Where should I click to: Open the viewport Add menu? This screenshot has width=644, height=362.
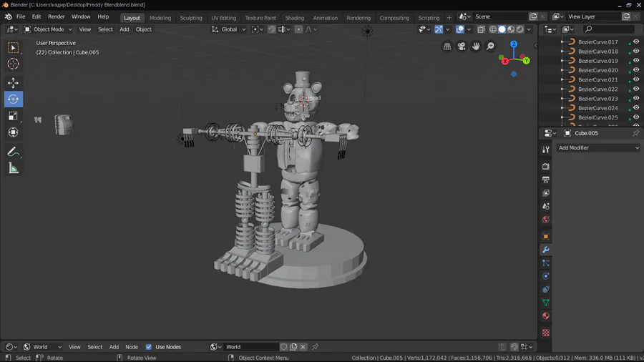pos(124,29)
